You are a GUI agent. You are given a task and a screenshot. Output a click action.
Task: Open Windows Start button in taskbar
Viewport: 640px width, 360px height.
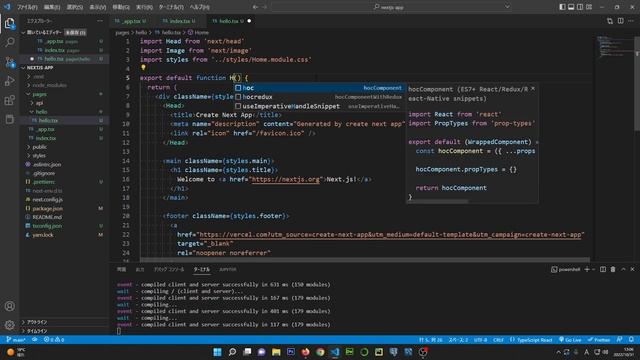[218, 352]
